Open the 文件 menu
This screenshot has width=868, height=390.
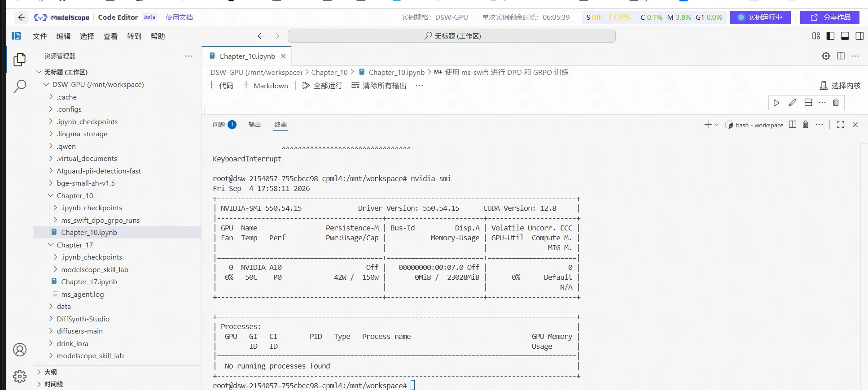pos(40,36)
